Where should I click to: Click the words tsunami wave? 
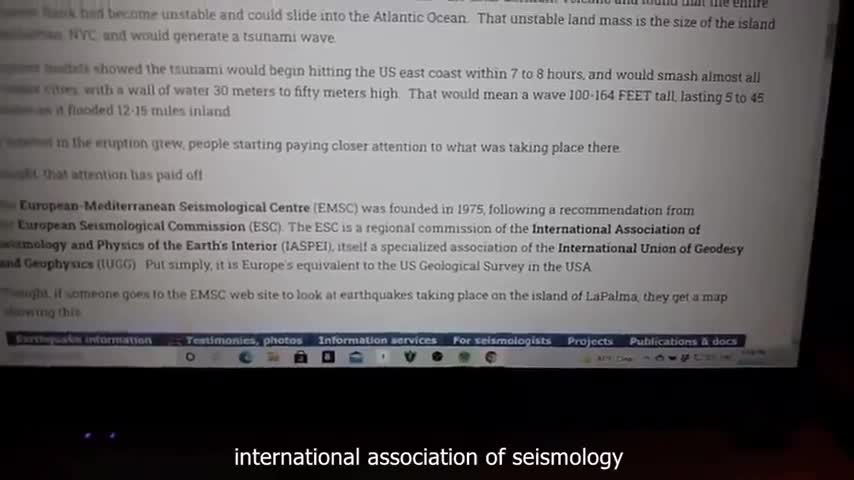[x=289, y=37]
